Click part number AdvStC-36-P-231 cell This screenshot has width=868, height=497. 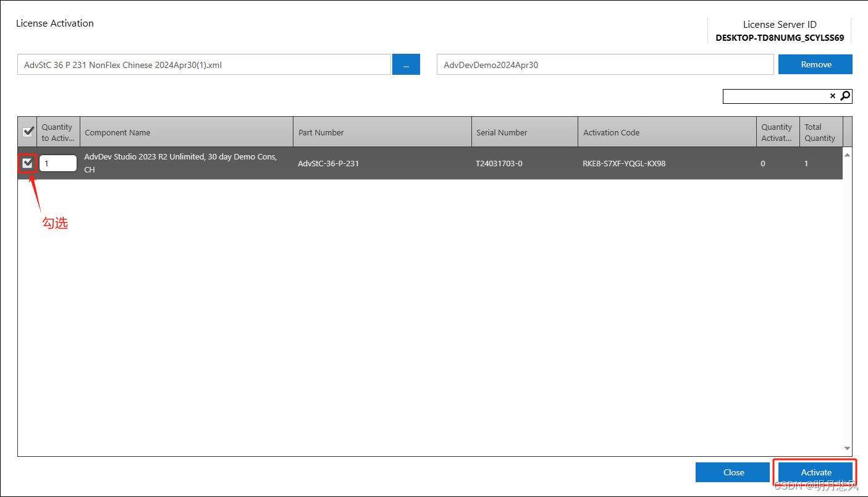coord(328,164)
